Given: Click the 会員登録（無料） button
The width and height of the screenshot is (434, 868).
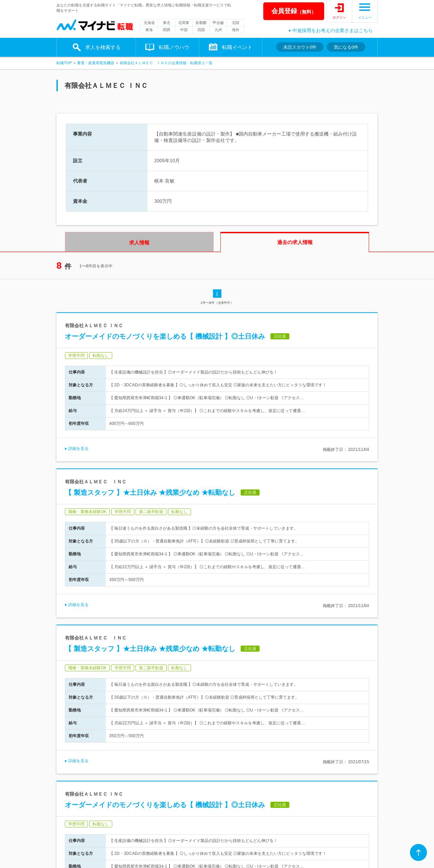Looking at the screenshot, I should (x=293, y=11).
